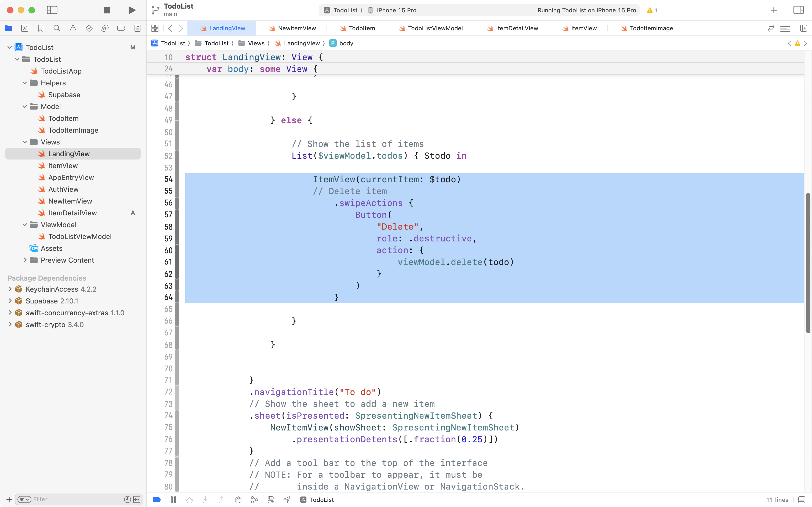
Task: Toggle breakpoints in the debug bar
Action: pyautogui.click(x=156, y=499)
